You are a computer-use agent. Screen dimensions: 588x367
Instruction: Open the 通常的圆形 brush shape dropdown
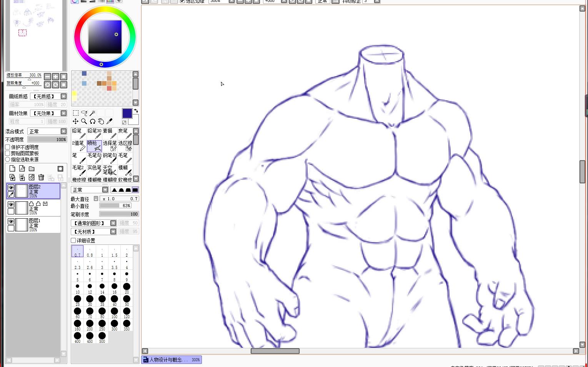tap(113, 223)
